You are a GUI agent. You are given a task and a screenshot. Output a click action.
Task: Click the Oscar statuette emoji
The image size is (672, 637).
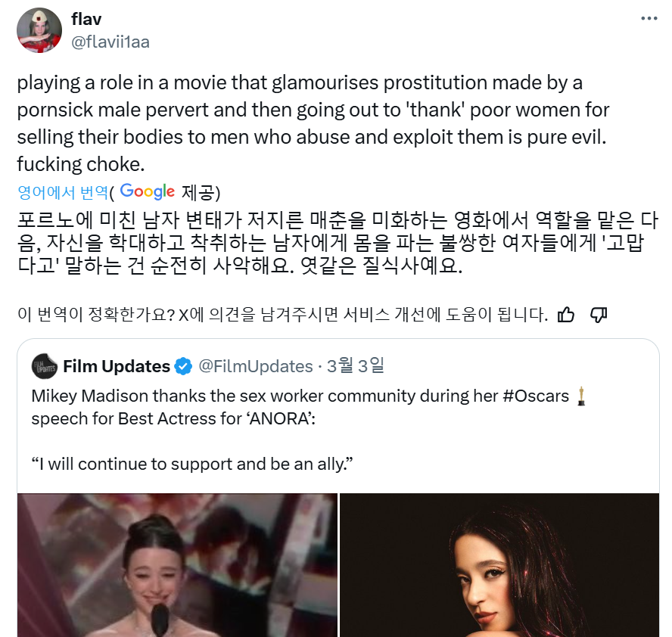click(580, 396)
